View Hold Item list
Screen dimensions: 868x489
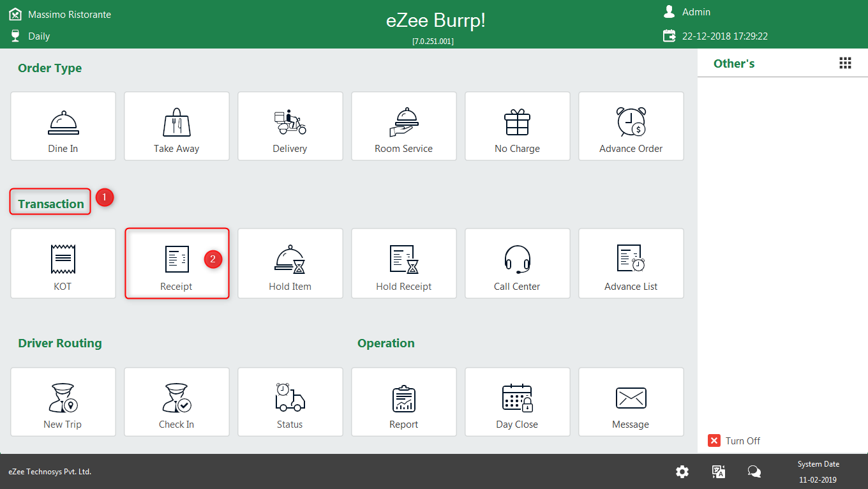[x=290, y=264]
